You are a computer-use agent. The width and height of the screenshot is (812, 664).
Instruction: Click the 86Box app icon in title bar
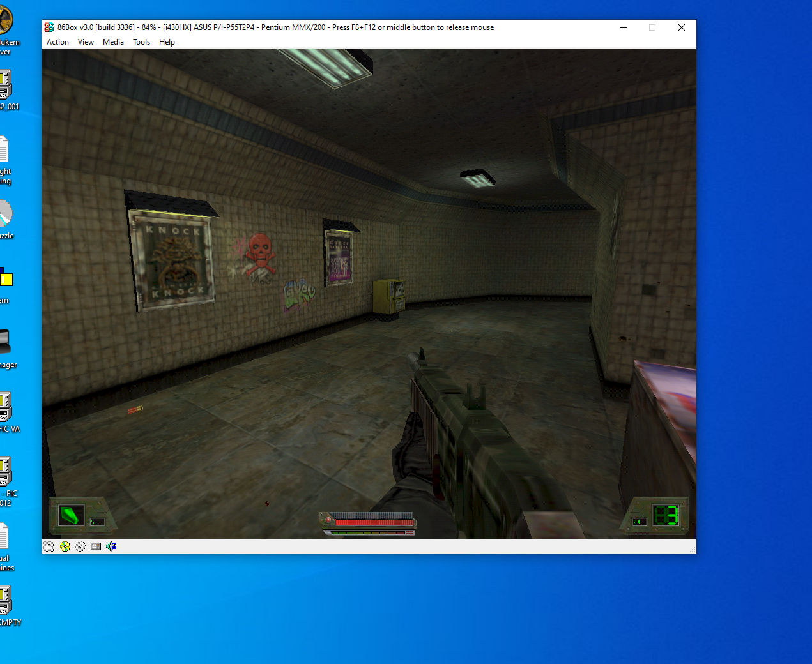tap(49, 27)
